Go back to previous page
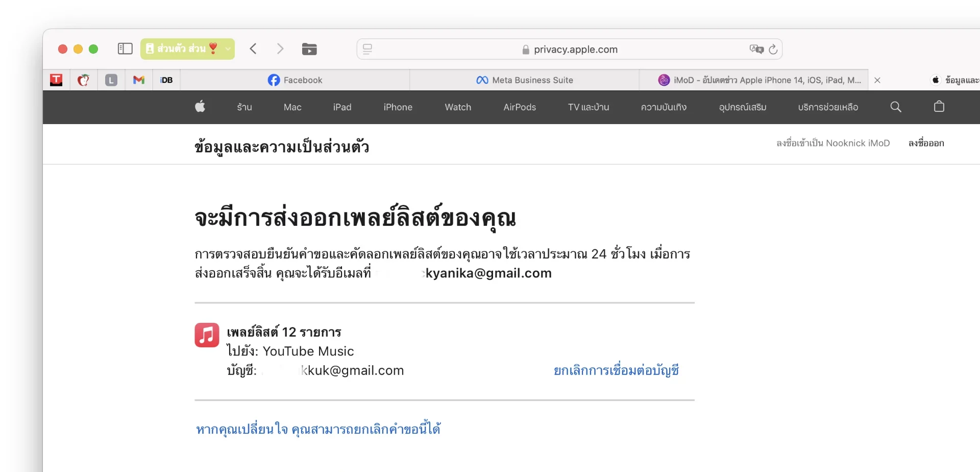Screen dimensions: 980x472 (253, 49)
